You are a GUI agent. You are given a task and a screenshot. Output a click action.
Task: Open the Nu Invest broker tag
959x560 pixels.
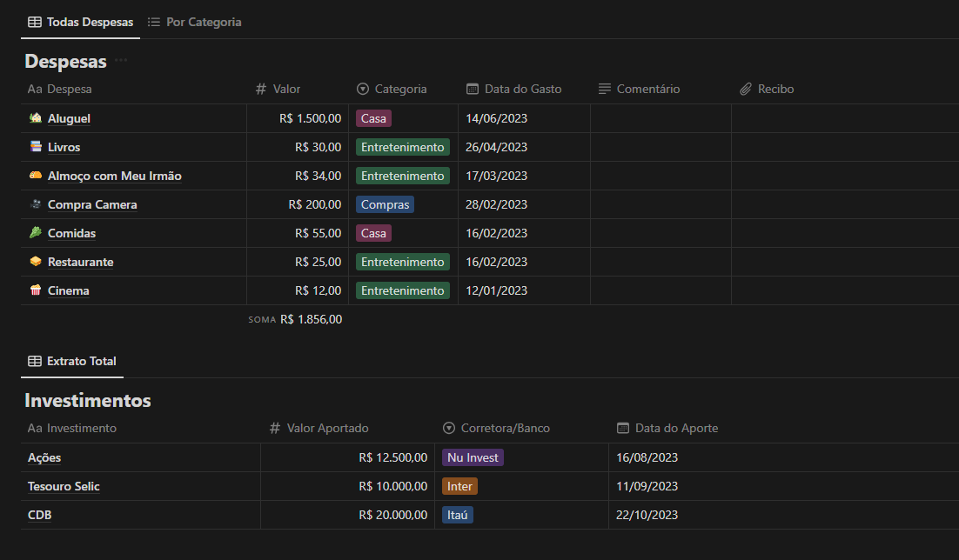tap(473, 458)
